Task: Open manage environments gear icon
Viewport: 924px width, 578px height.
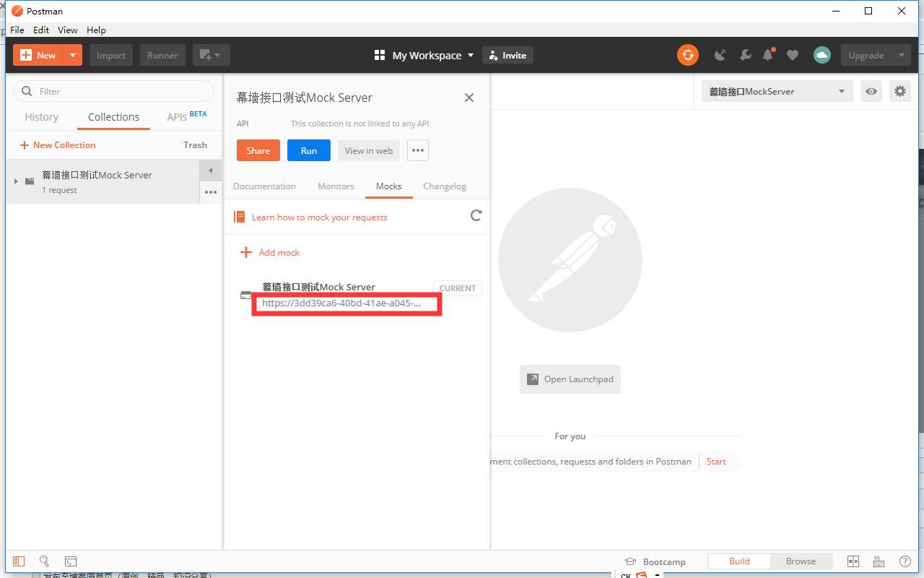Action: 899,92
